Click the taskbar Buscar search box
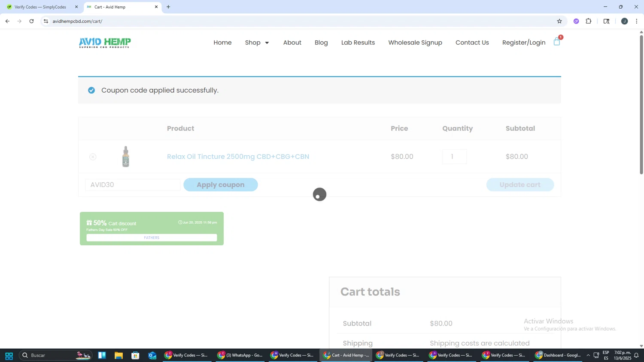The height and width of the screenshot is (362, 644). tap(56, 356)
